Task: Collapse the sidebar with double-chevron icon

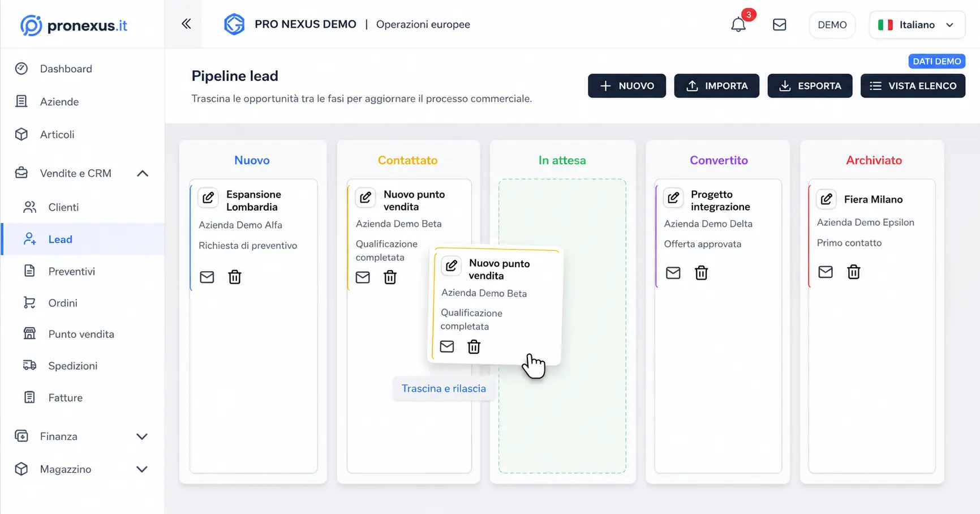Action: point(186,24)
